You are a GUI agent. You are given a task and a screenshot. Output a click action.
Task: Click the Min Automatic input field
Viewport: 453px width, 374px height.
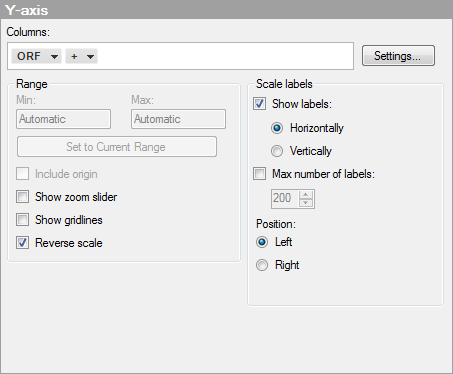(x=63, y=119)
